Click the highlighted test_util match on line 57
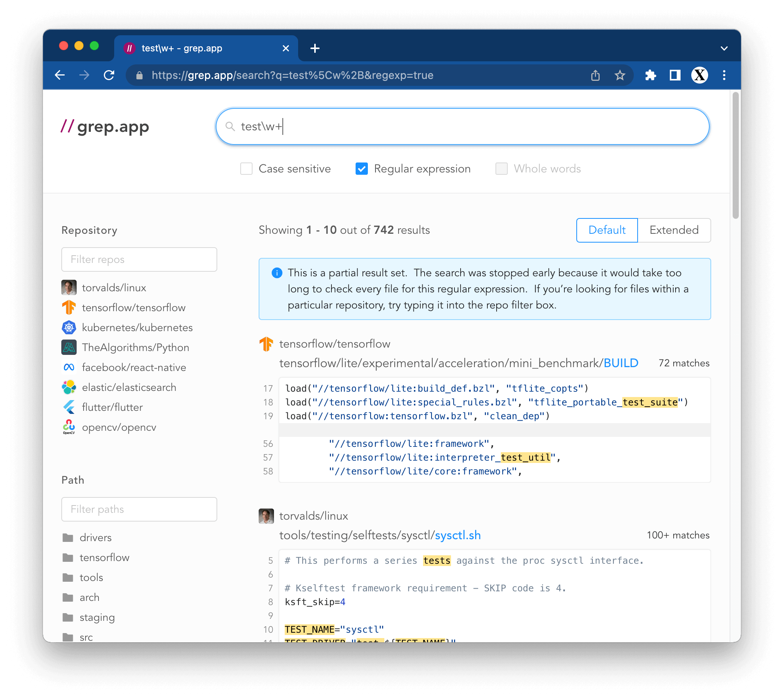Image resolution: width=784 pixels, height=699 pixels. (526, 458)
